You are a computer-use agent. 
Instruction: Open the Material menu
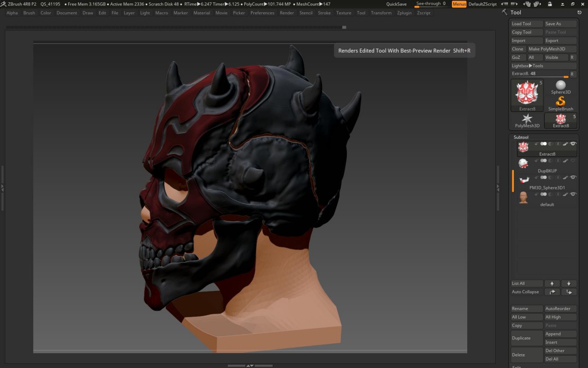point(201,13)
